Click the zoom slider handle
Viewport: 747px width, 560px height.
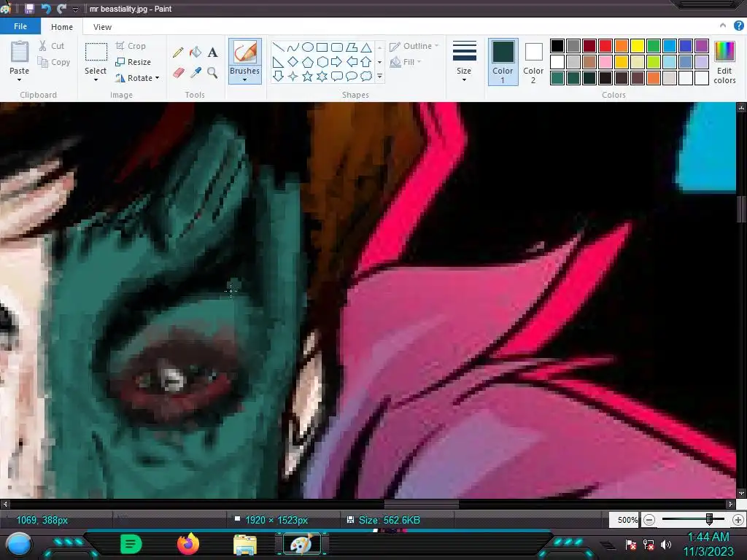tap(709, 519)
